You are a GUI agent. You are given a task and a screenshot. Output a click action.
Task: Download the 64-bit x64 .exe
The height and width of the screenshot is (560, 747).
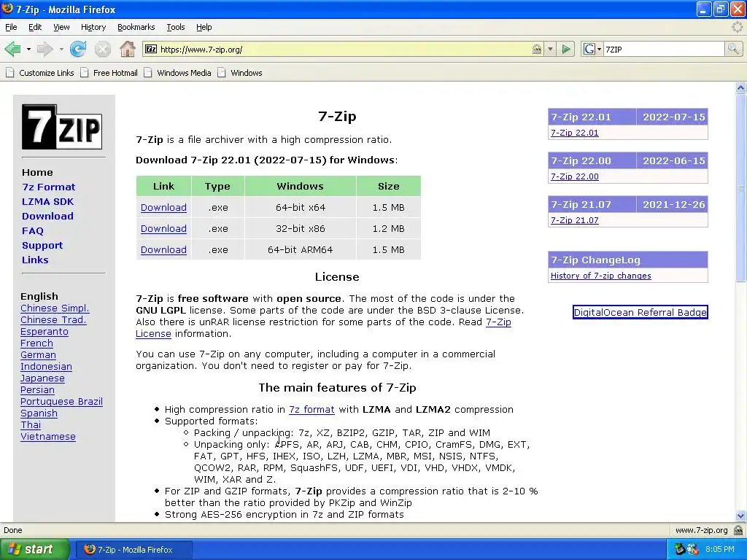click(163, 208)
